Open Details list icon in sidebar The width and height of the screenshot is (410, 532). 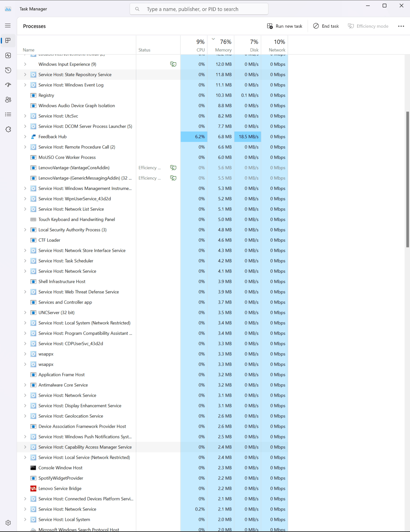(8, 115)
